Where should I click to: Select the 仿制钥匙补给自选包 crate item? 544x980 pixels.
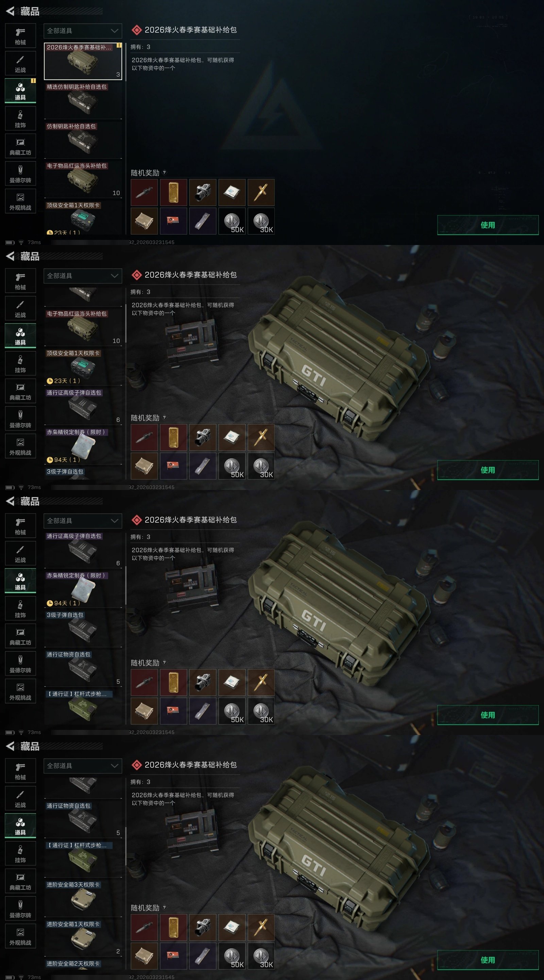pyautogui.click(x=83, y=140)
